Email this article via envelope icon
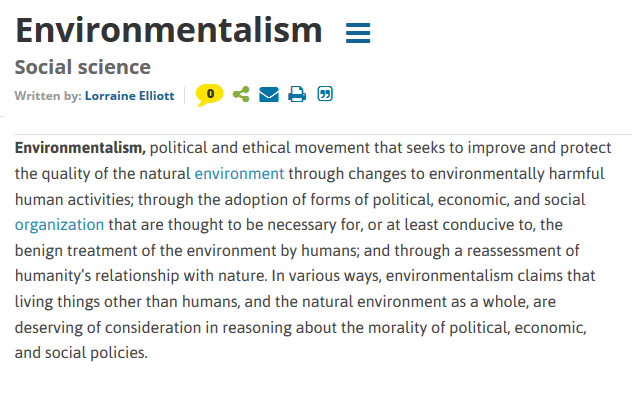Screen dimensions: 632x401 click(x=269, y=95)
